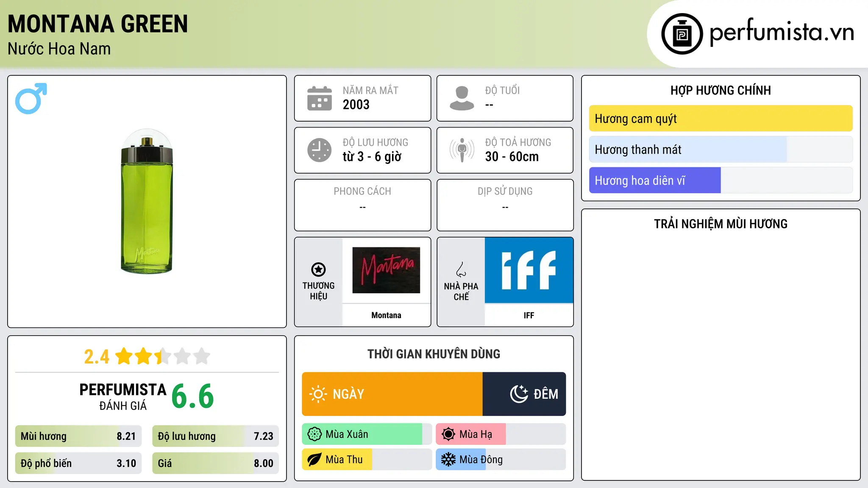
Task: Click the ĐỘ LƯU HƯƠNG label
Action: click(x=376, y=142)
